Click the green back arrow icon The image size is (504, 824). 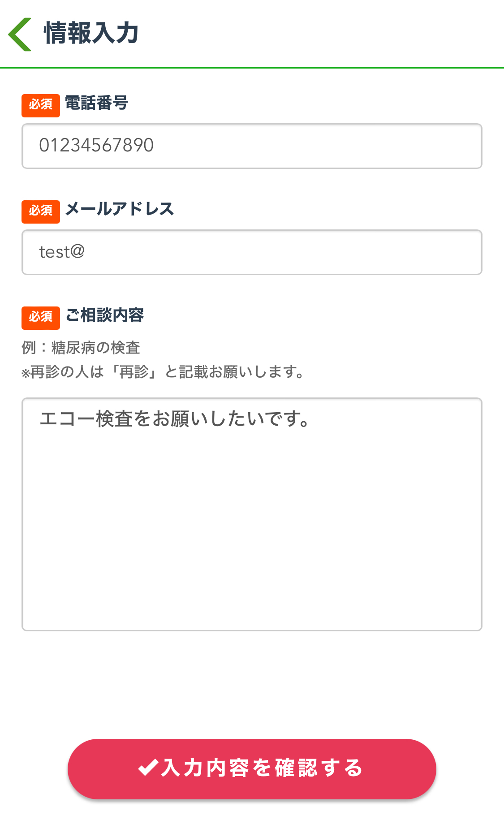20,33
